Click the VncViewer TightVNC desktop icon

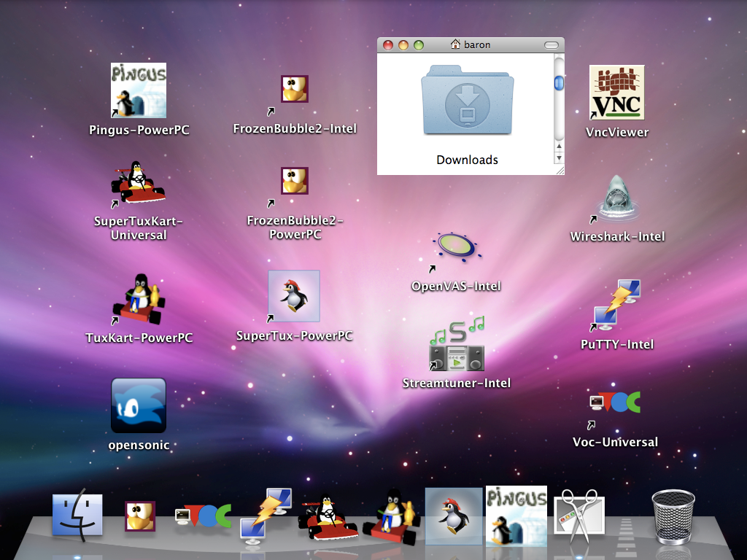[x=617, y=93]
